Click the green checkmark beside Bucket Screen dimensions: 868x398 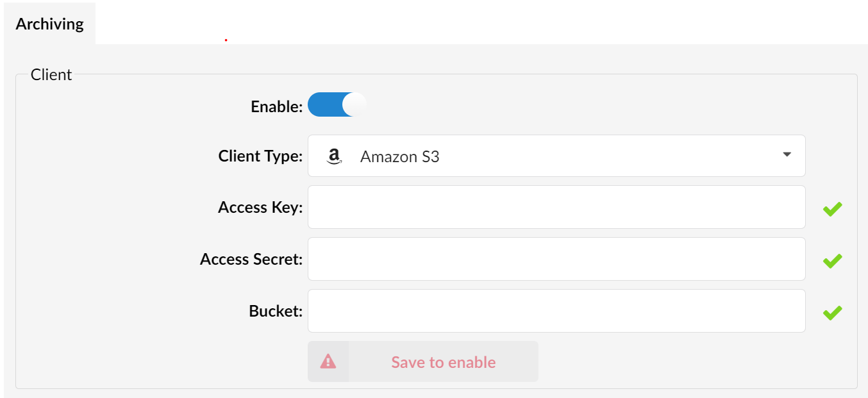(832, 312)
